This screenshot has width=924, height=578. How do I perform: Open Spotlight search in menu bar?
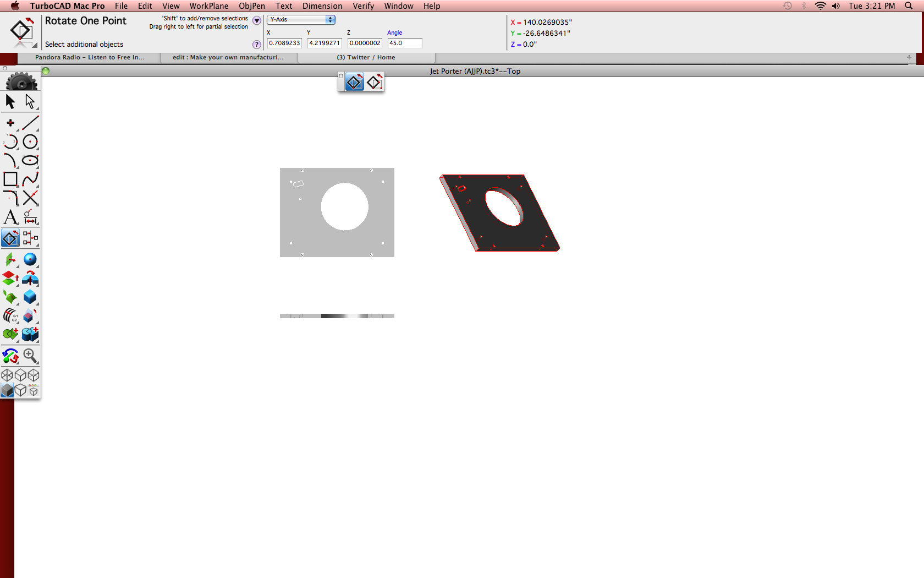tap(909, 6)
